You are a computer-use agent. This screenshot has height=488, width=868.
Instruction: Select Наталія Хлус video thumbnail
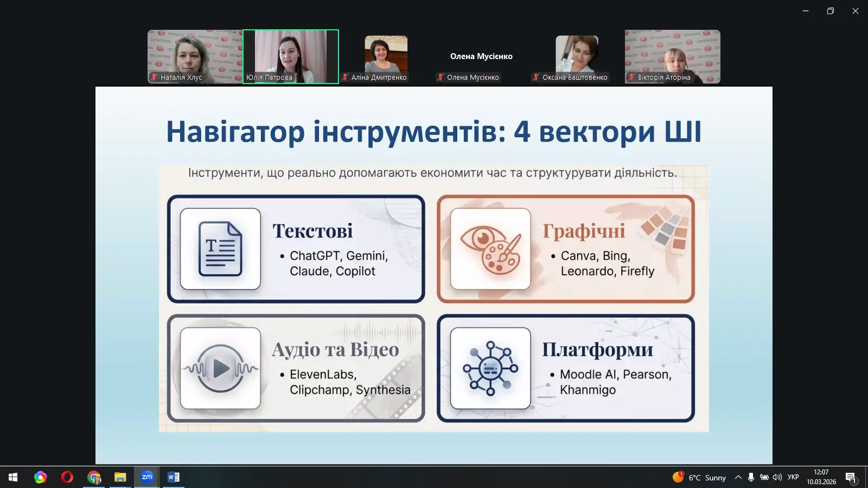[195, 56]
